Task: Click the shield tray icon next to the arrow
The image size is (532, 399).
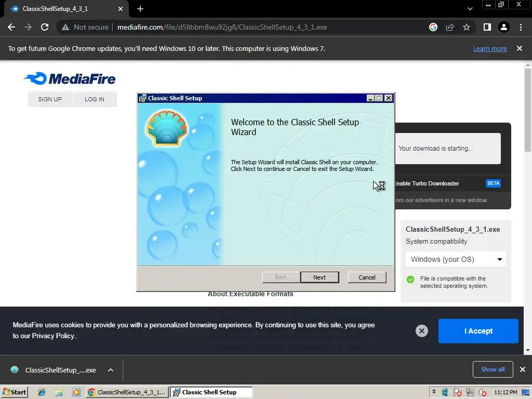Action: (x=445, y=393)
